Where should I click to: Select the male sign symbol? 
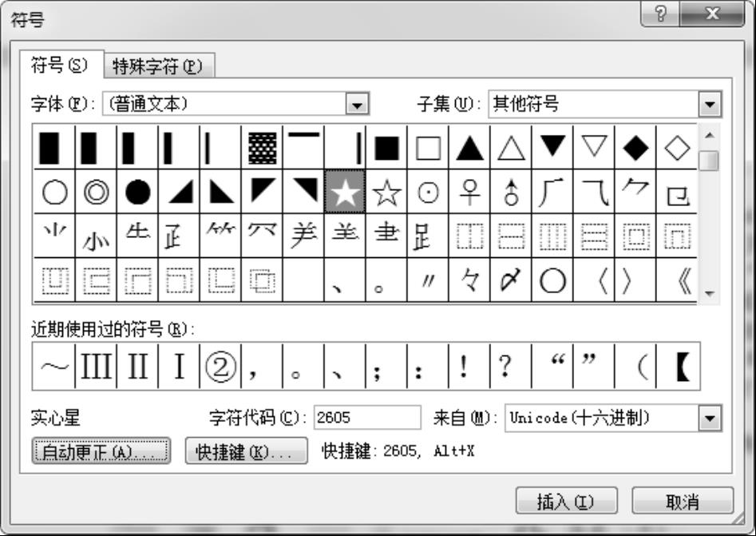[x=511, y=192]
